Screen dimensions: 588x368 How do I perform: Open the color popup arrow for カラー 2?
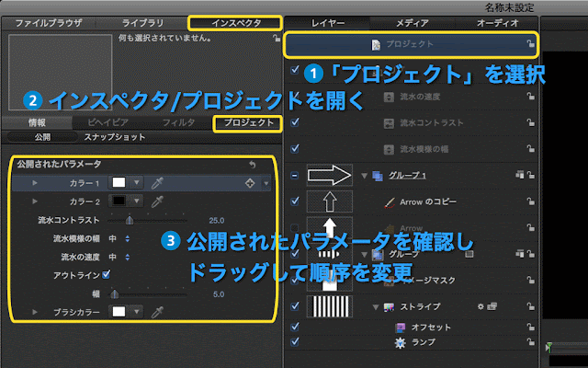click(x=137, y=201)
